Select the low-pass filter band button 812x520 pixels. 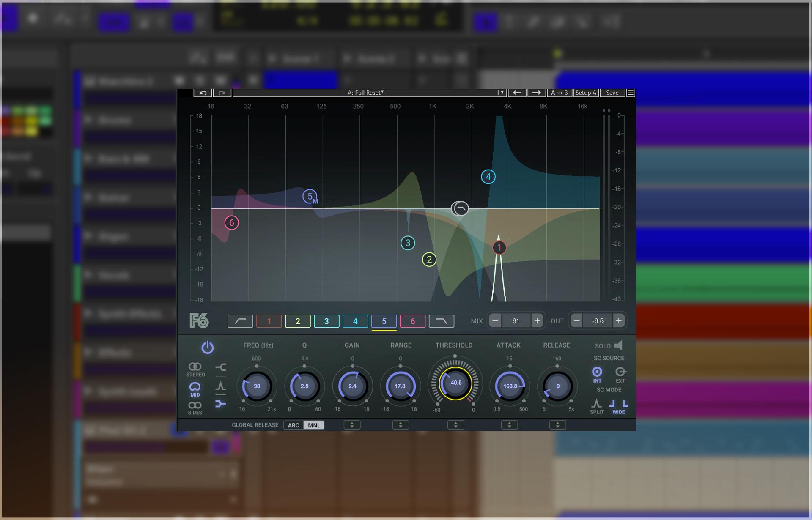[x=442, y=321]
